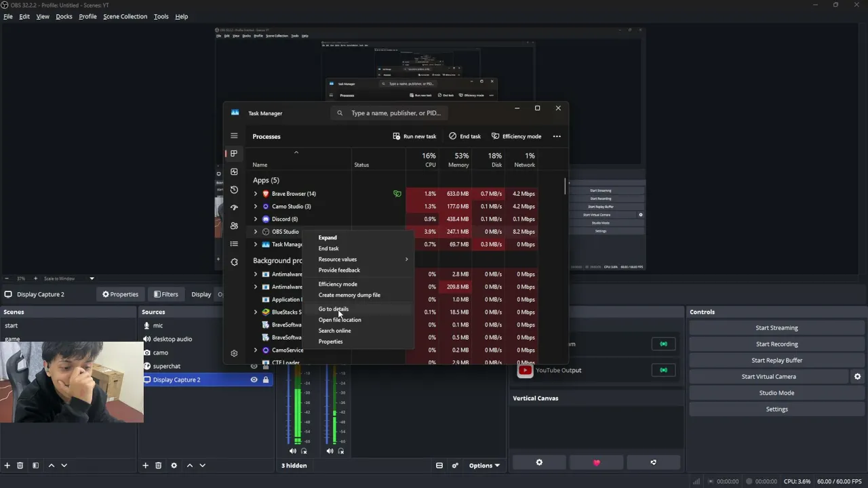Zoom in the preview with plus icon
The height and width of the screenshot is (488, 868).
pyautogui.click(x=37, y=279)
